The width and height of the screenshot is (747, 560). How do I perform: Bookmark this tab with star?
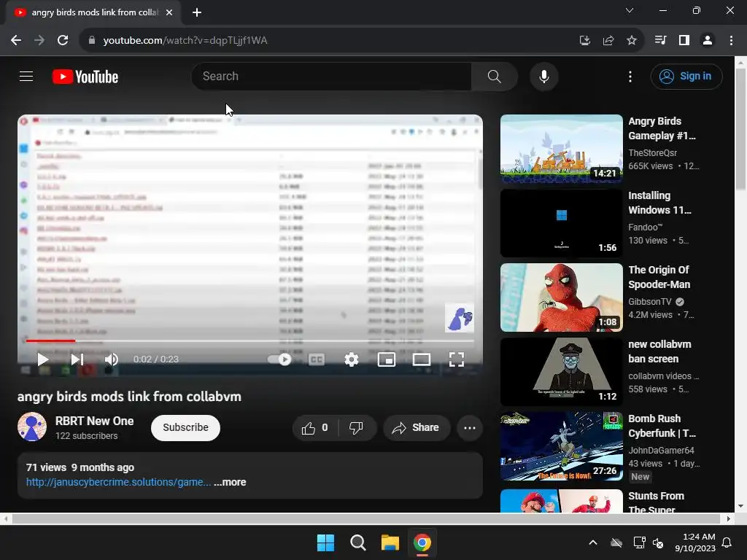click(632, 41)
